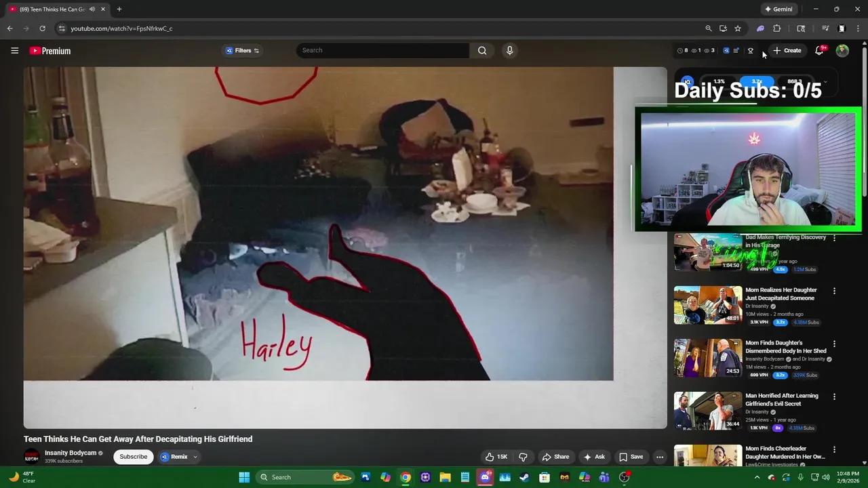View site information icon beside URL
868x488 pixels.
(62, 28)
